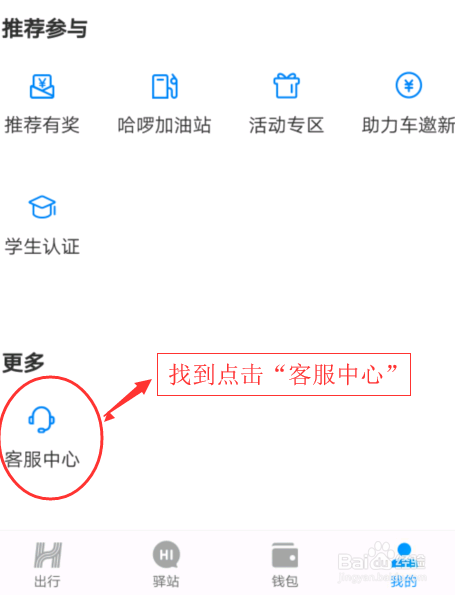Click the 活动专区 text label
455x595 pixels.
tap(287, 125)
